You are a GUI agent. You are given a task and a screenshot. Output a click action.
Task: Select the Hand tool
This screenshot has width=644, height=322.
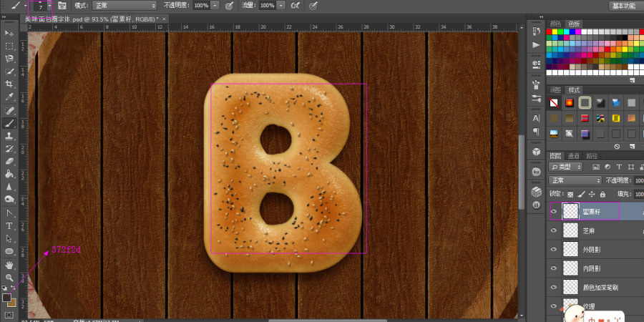tap(9, 265)
